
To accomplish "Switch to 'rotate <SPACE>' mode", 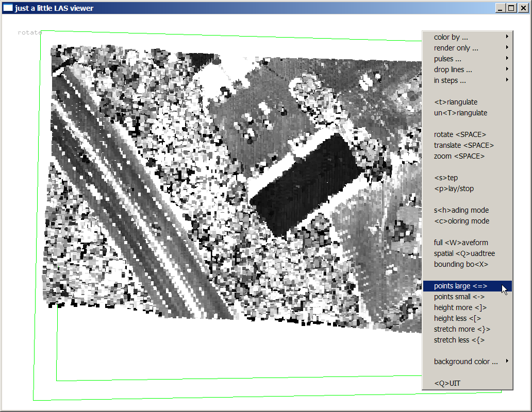I will coord(460,134).
